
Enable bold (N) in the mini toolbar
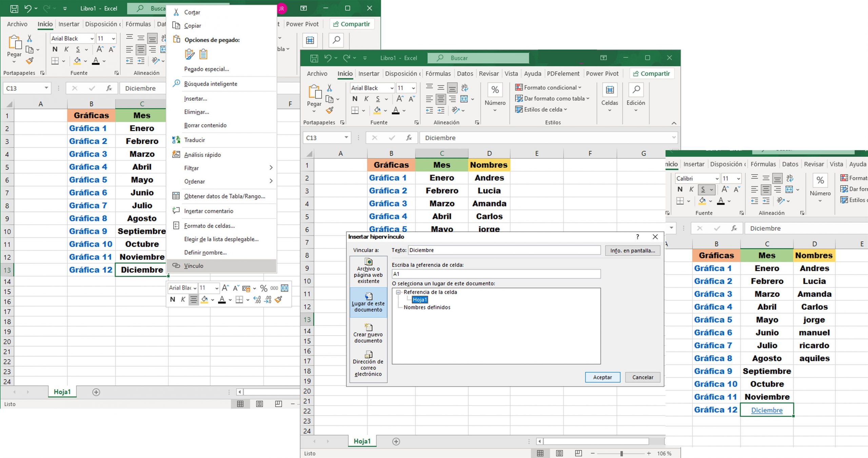tap(173, 300)
